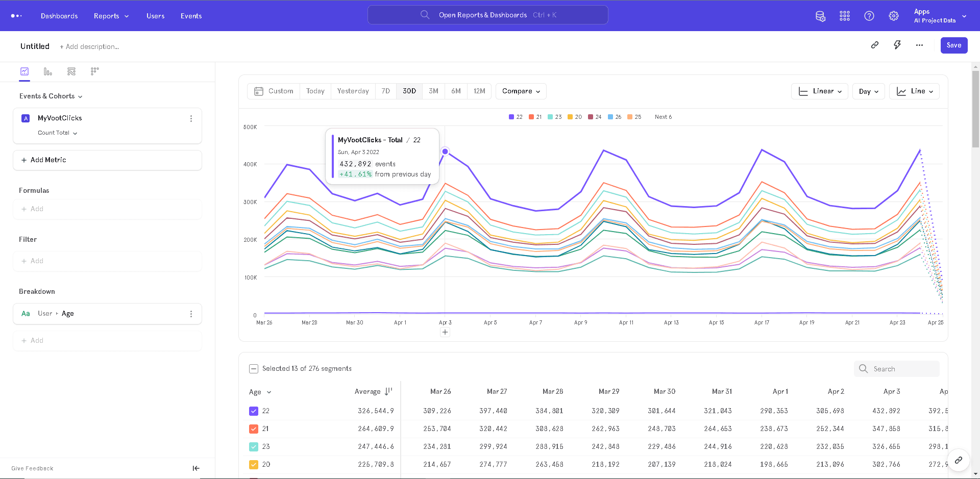Open the apps grid icon

point(845,16)
